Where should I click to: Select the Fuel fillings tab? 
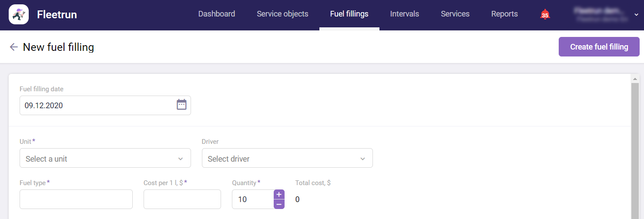pyautogui.click(x=349, y=14)
